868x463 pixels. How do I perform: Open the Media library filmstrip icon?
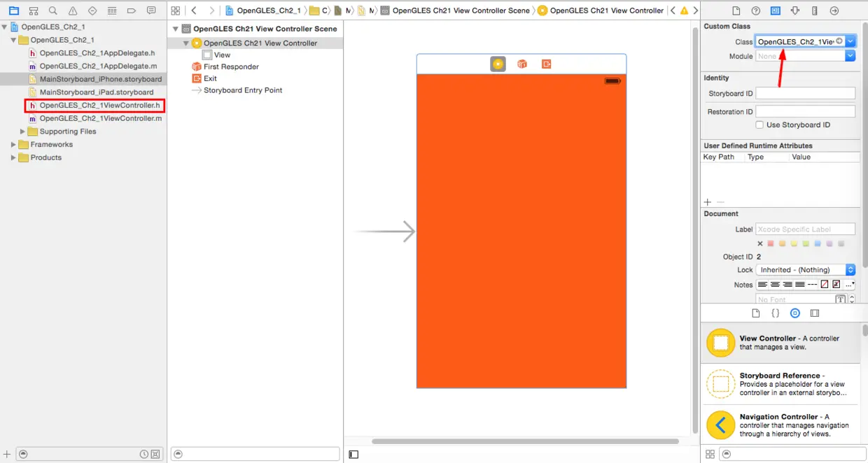click(x=815, y=313)
